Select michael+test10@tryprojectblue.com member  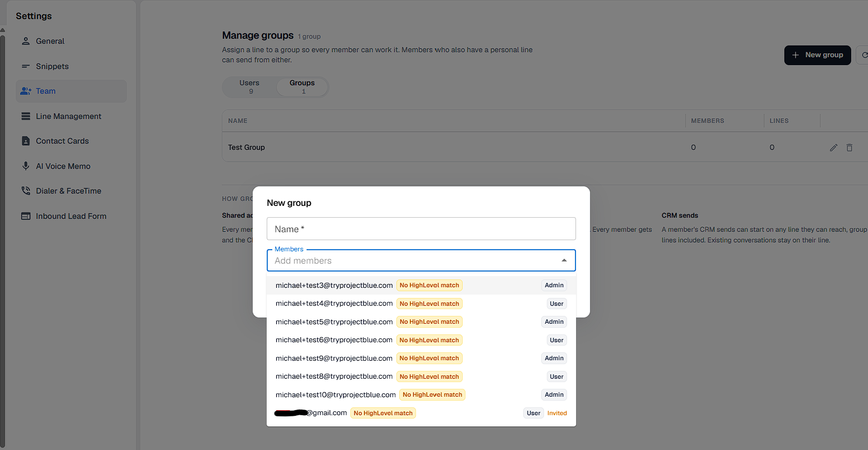tap(421, 394)
